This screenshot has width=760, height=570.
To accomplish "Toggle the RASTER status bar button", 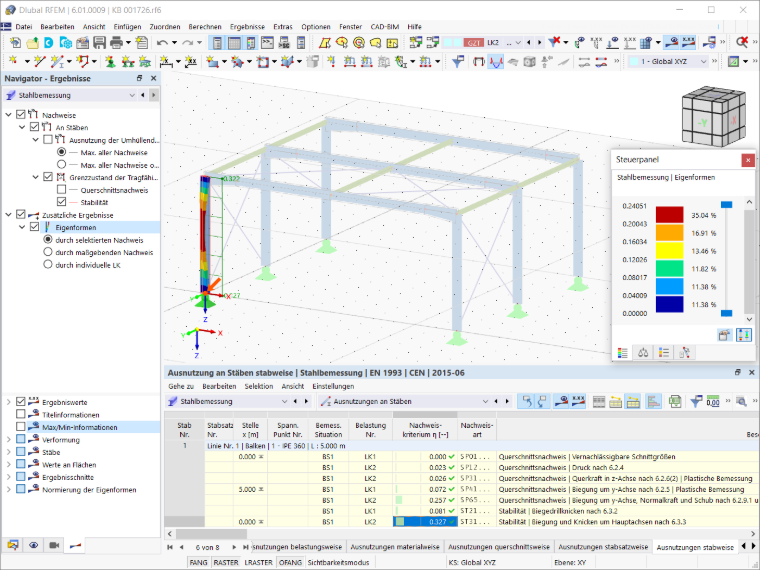I will [x=226, y=562].
